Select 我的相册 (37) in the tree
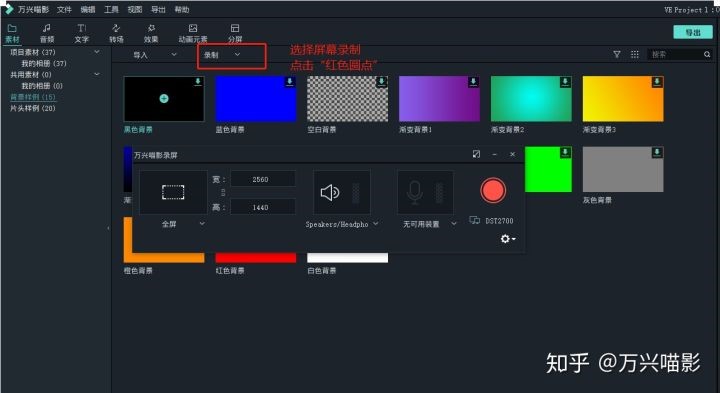 point(44,63)
